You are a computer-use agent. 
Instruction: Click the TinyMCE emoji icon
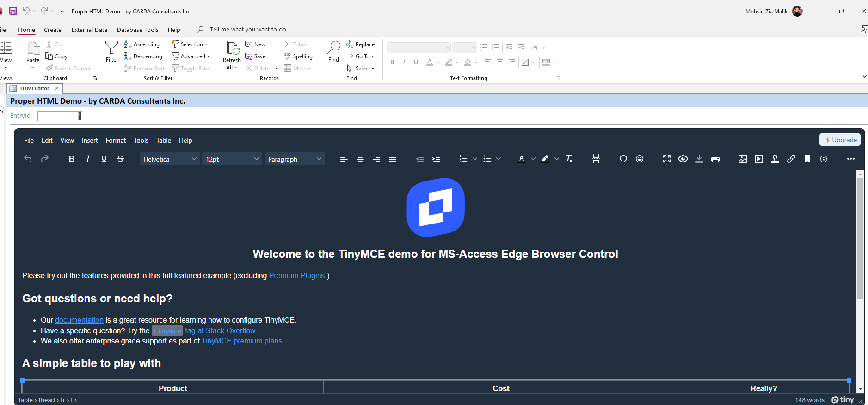640,159
